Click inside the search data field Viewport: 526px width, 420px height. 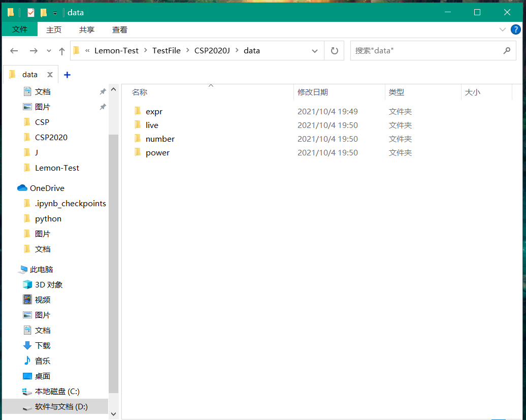point(432,50)
